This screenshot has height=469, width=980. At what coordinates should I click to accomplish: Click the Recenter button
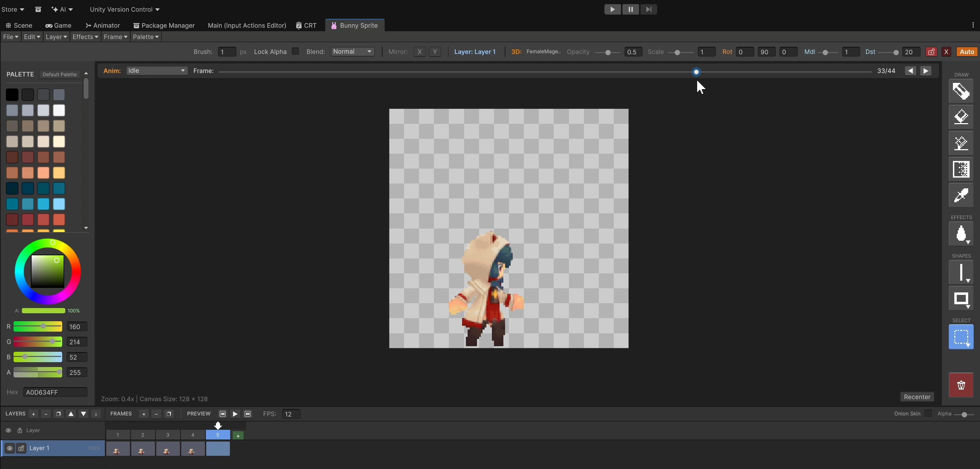pos(916,397)
